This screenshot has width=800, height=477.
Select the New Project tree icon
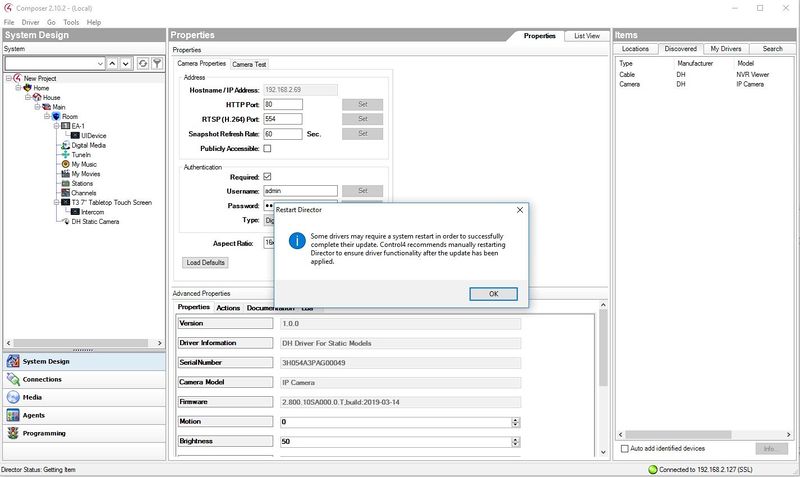[x=17, y=78]
